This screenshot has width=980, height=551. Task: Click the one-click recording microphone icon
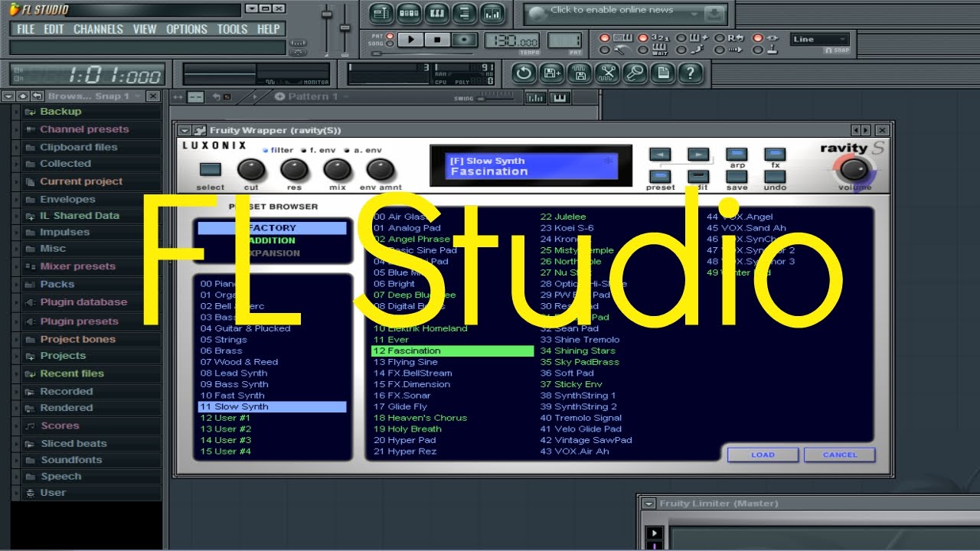pos(635,73)
